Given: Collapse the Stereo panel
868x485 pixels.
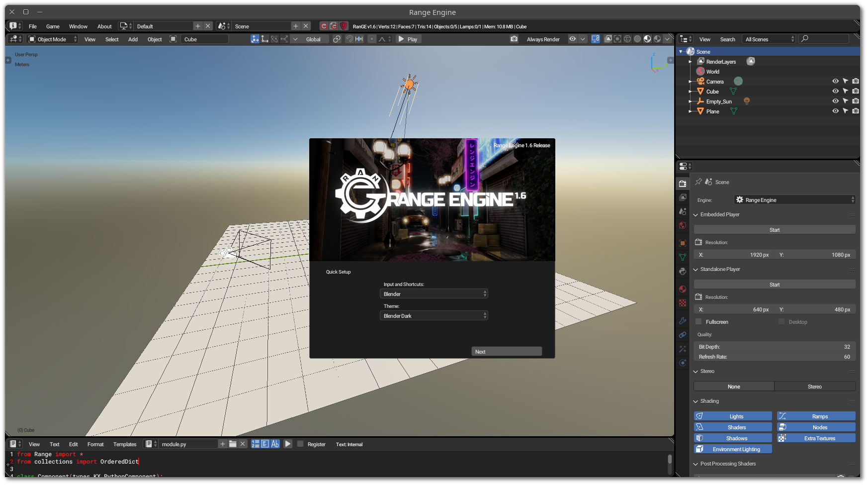Looking at the screenshot, I should coord(695,371).
